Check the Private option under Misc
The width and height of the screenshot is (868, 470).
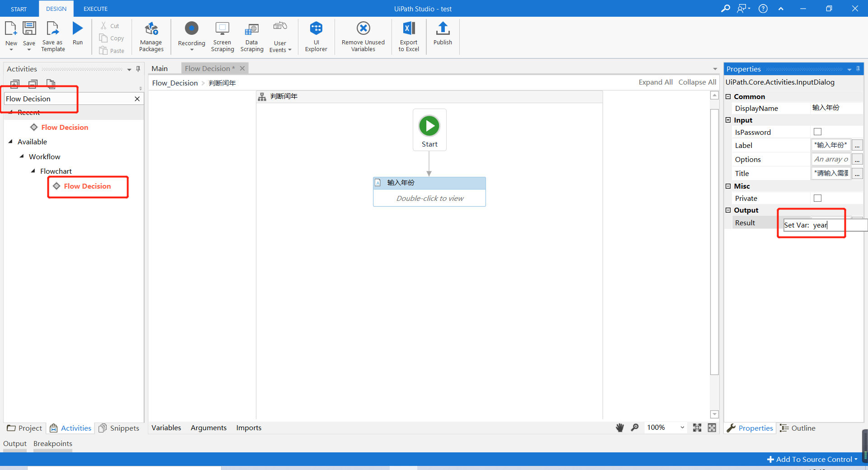(817, 198)
